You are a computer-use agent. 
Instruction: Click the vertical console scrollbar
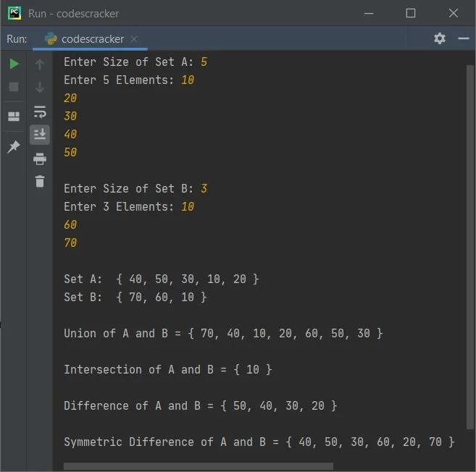pyautogui.click(x=470, y=247)
